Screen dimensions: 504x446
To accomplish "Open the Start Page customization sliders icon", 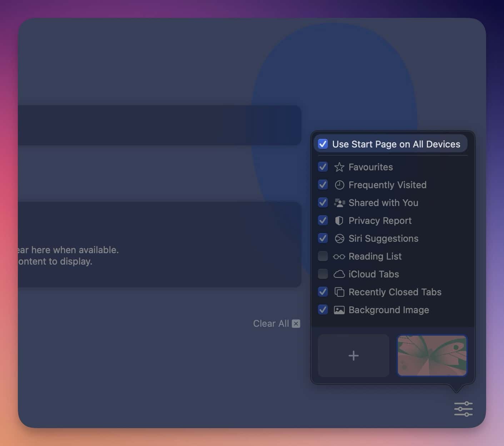I will (x=463, y=408).
